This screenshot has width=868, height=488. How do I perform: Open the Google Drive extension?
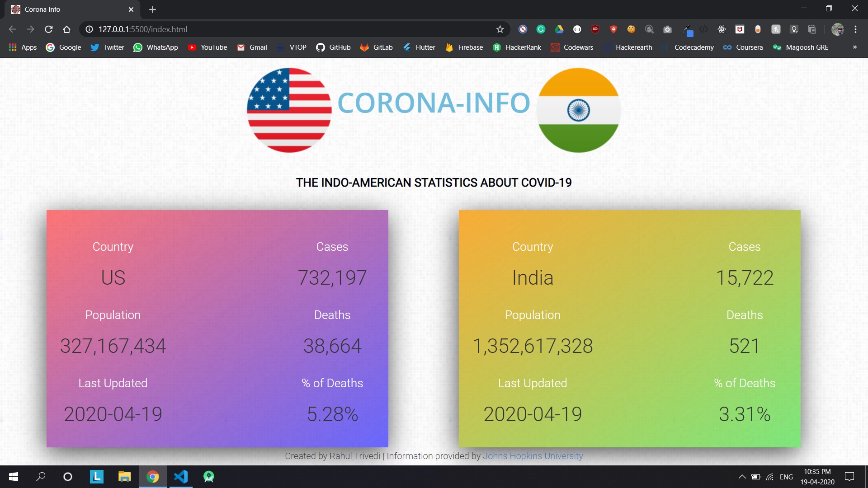click(559, 29)
